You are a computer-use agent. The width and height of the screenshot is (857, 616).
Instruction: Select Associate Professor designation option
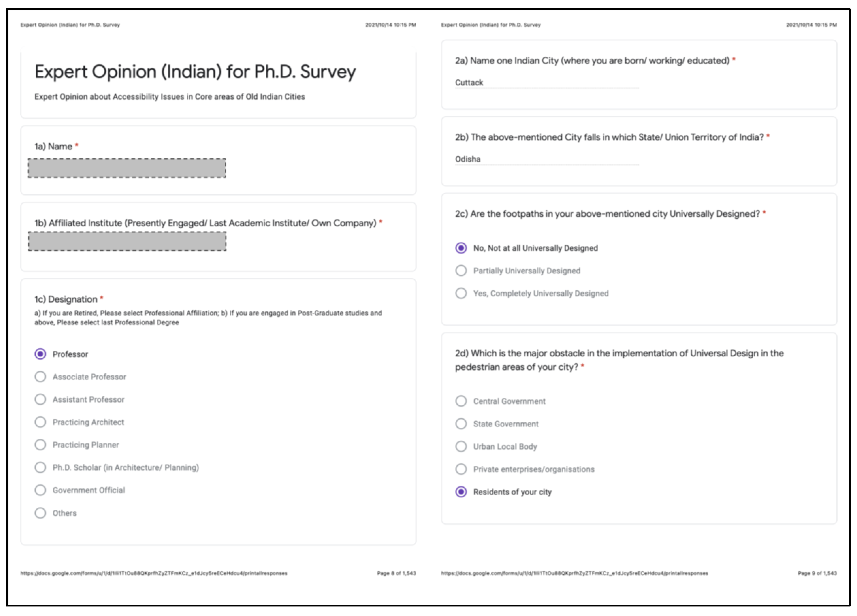(x=40, y=376)
